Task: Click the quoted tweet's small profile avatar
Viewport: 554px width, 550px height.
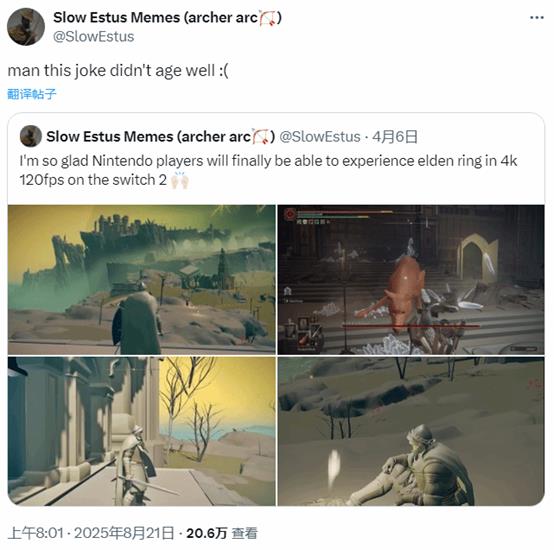Action: click(31, 136)
